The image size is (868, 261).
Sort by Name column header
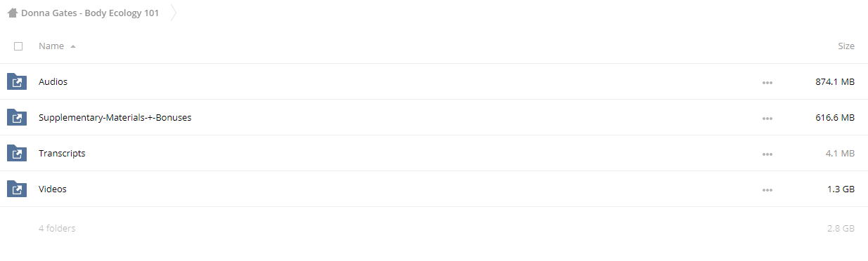click(51, 46)
